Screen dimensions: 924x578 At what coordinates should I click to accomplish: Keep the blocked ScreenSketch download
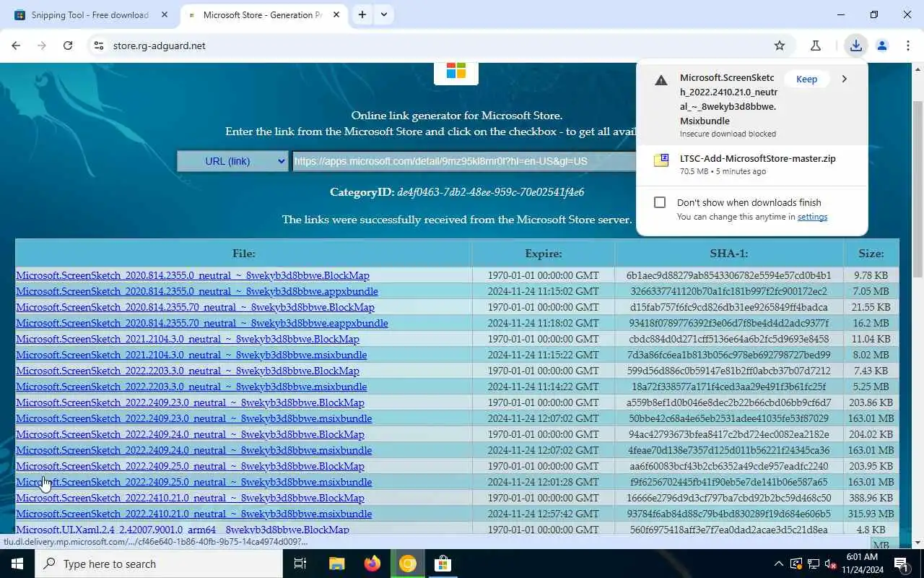coord(806,79)
